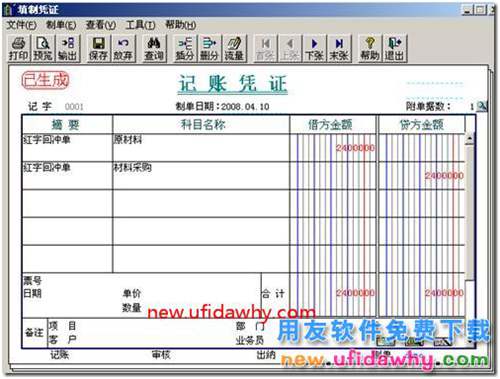
Task: Click the 摘要 column header
Action: pyautogui.click(x=67, y=125)
